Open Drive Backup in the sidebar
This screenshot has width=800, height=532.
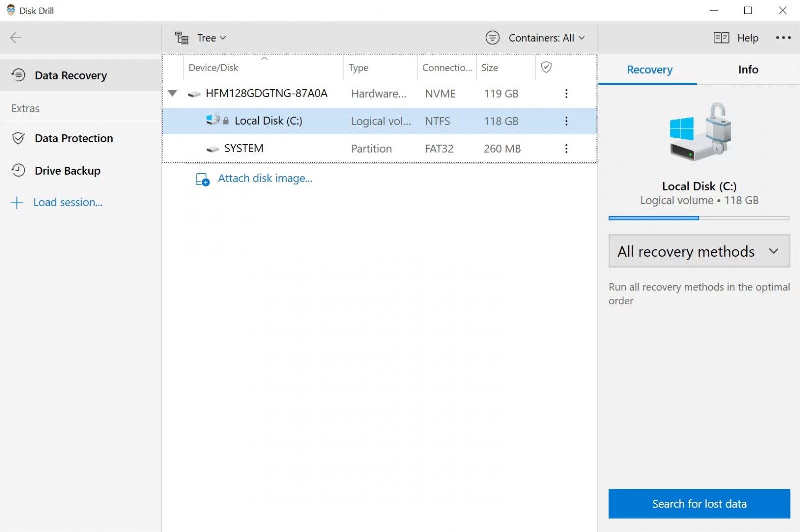[x=67, y=171]
